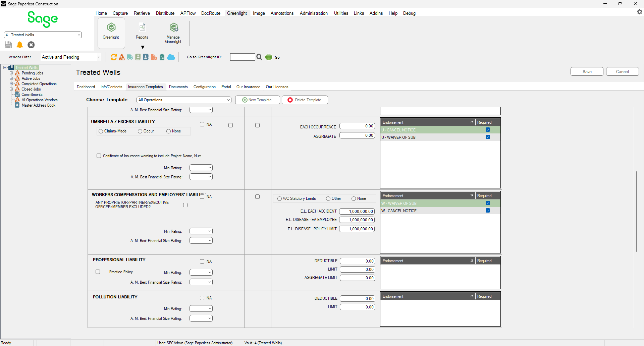Click the green clipboard checklist toolbar icon
Viewport: 644px width, 346px height.
pyautogui.click(x=162, y=57)
